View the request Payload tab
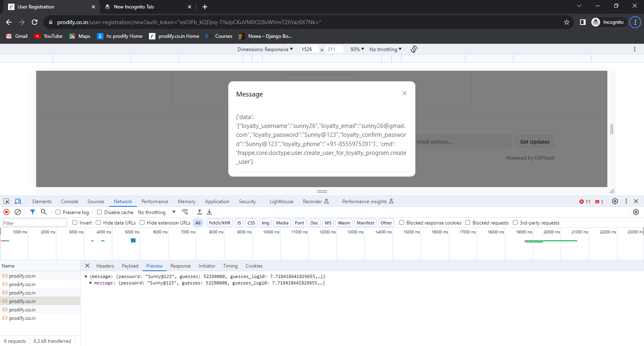644x346 pixels. pyautogui.click(x=130, y=266)
